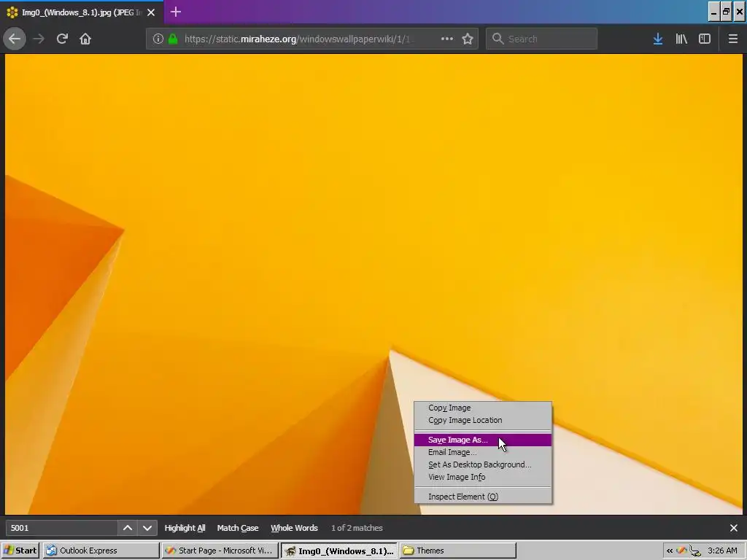
Task: Click the find bar text field with 5001
Action: point(61,528)
